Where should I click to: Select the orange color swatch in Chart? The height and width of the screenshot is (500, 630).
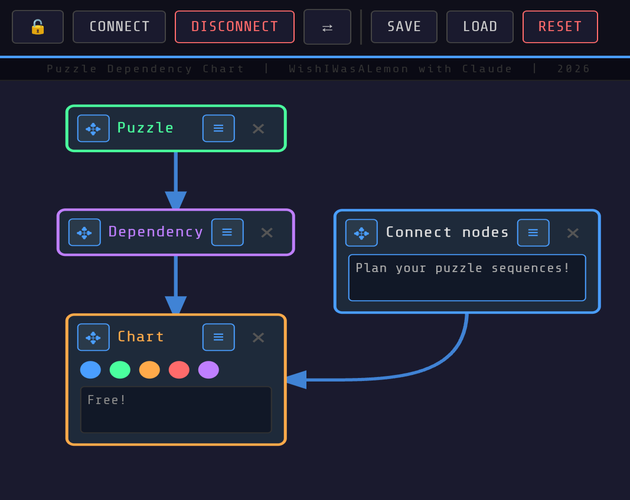tap(149, 370)
